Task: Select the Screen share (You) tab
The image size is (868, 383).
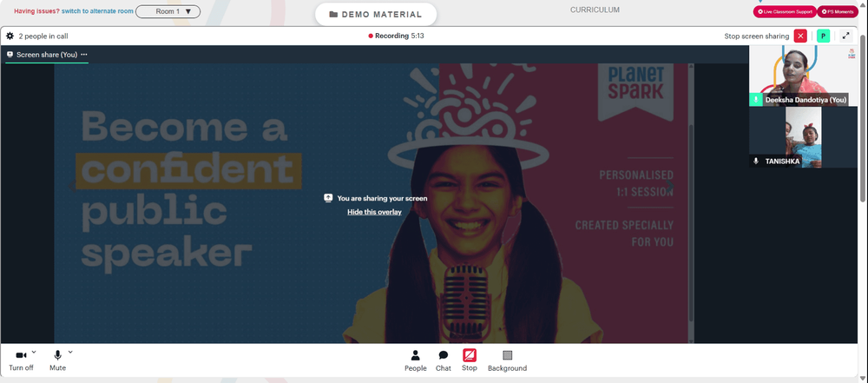Action: (x=47, y=55)
